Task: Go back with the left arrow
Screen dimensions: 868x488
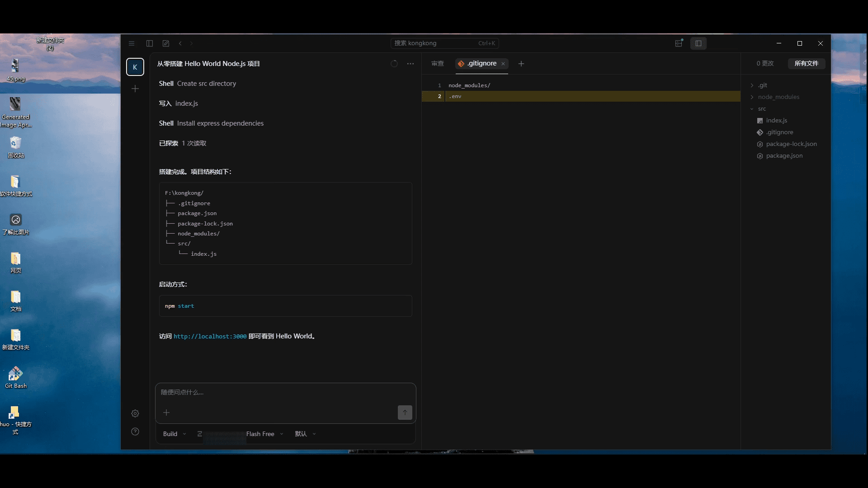Action: click(180, 43)
